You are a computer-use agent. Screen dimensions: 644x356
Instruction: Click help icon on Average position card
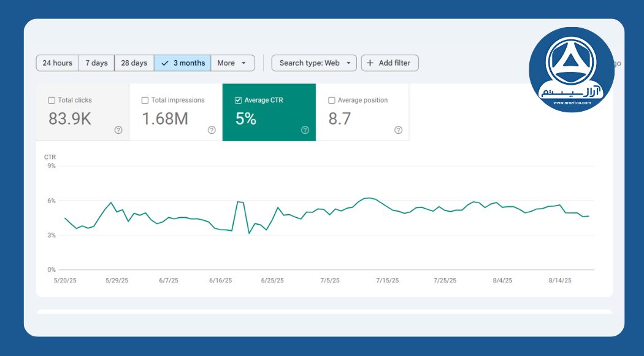398,130
